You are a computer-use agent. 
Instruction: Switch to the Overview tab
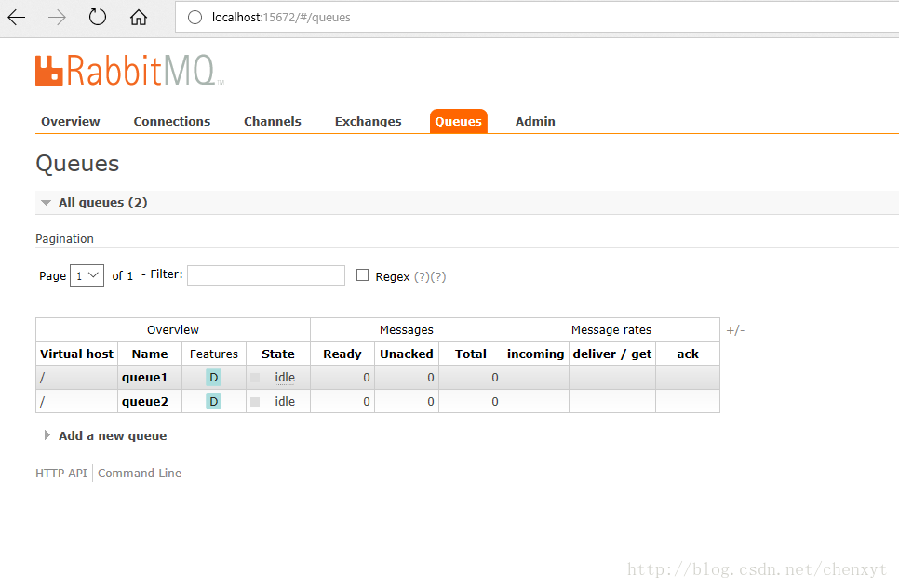click(x=71, y=122)
